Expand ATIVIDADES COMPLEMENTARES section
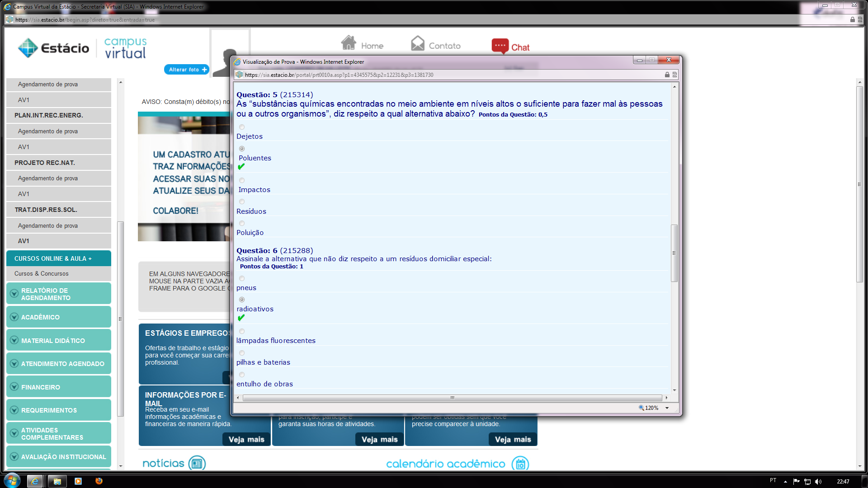The image size is (868, 488). (x=59, y=433)
